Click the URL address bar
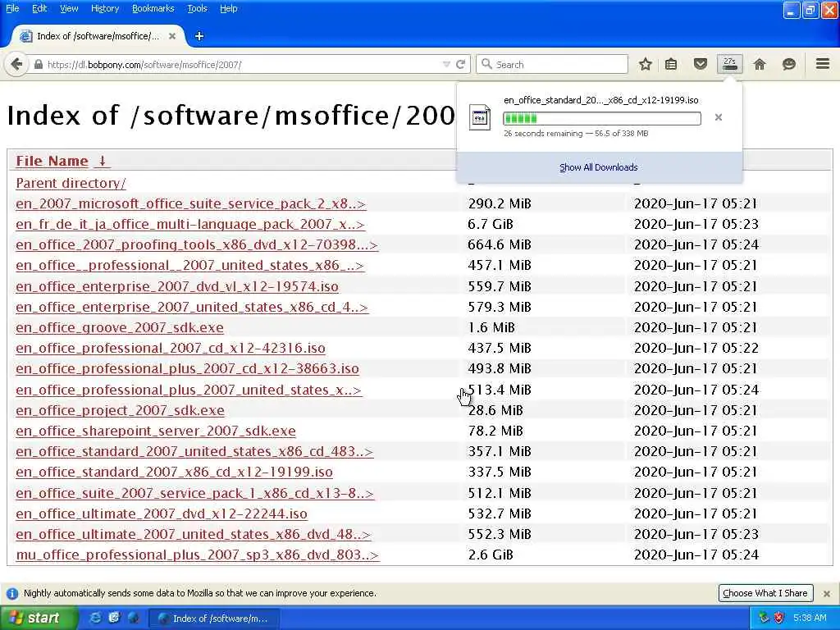This screenshot has width=840, height=630. tap(241, 64)
